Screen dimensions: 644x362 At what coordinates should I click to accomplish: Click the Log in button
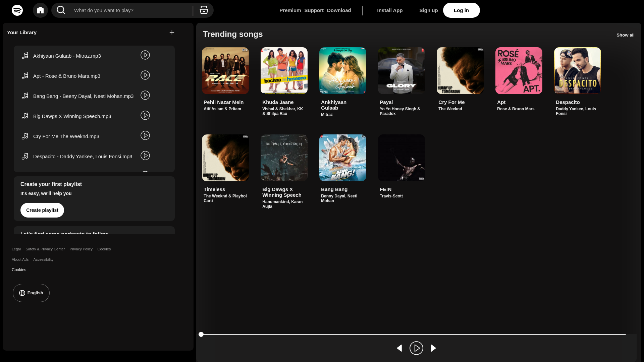461,10
